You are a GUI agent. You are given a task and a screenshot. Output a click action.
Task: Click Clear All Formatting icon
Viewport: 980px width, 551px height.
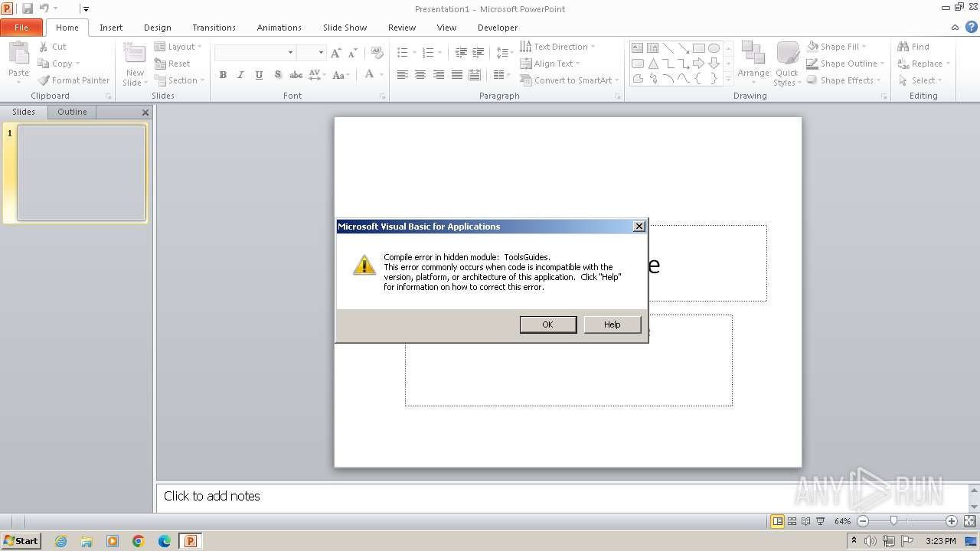click(377, 53)
